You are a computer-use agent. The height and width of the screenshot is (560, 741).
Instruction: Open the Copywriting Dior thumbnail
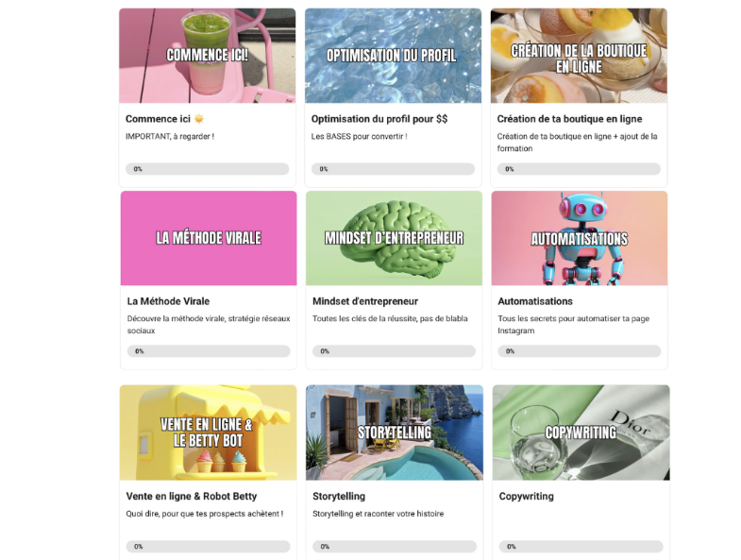click(581, 433)
